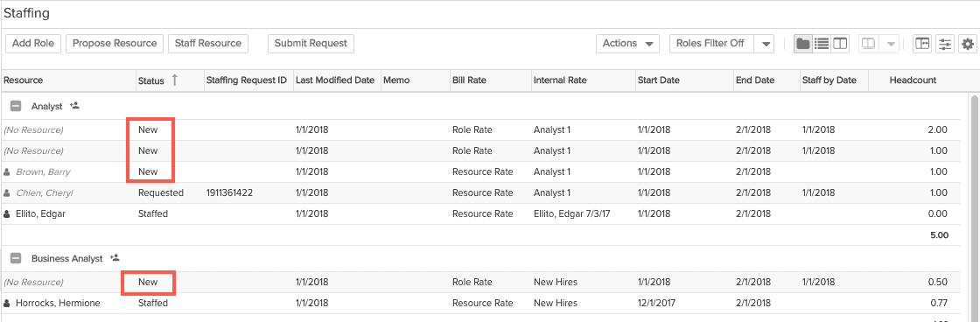Click person icon beside Ellito, Edgar
The height and width of the screenshot is (322, 980).
click(7, 213)
